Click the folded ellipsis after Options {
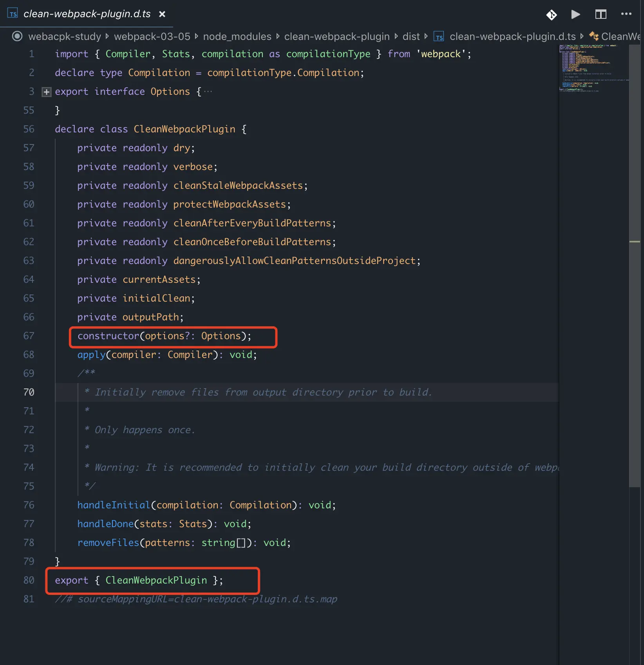The image size is (644, 665). pyautogui.click(x=208, y=92)
